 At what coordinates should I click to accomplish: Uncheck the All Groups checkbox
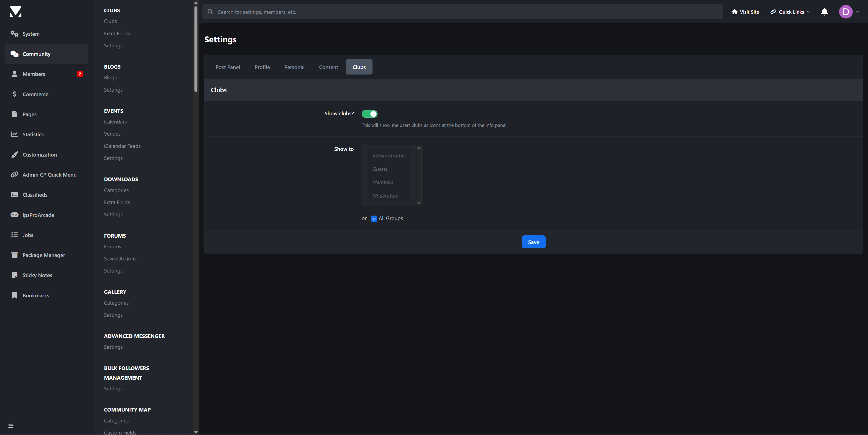pyautogui.click(x=374, y=219)
